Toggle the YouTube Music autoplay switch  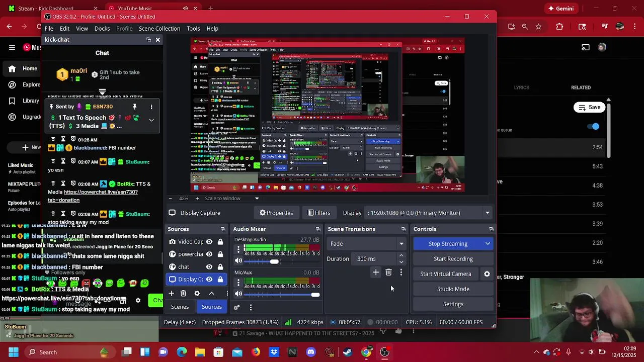pos(593,127)
